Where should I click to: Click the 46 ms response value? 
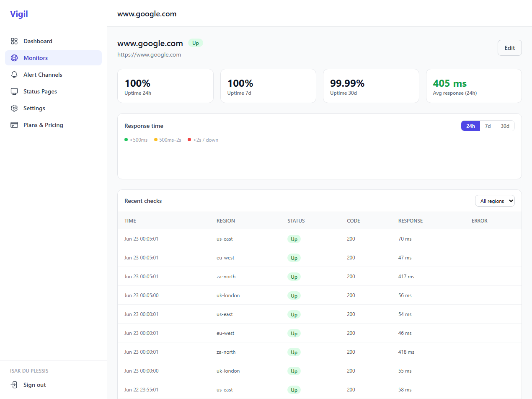click(x=405, y=333)
